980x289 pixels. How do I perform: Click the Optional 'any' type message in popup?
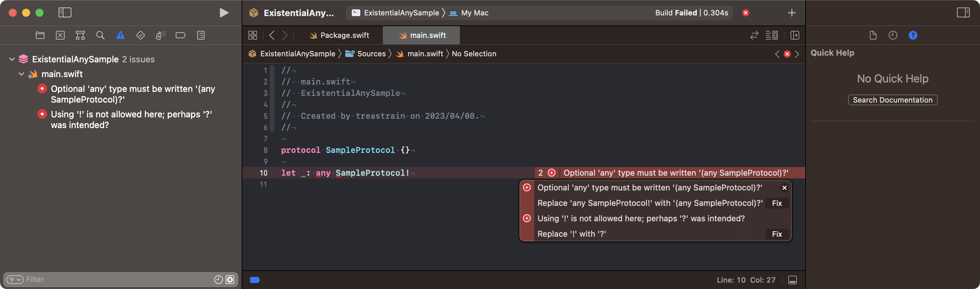650,188
